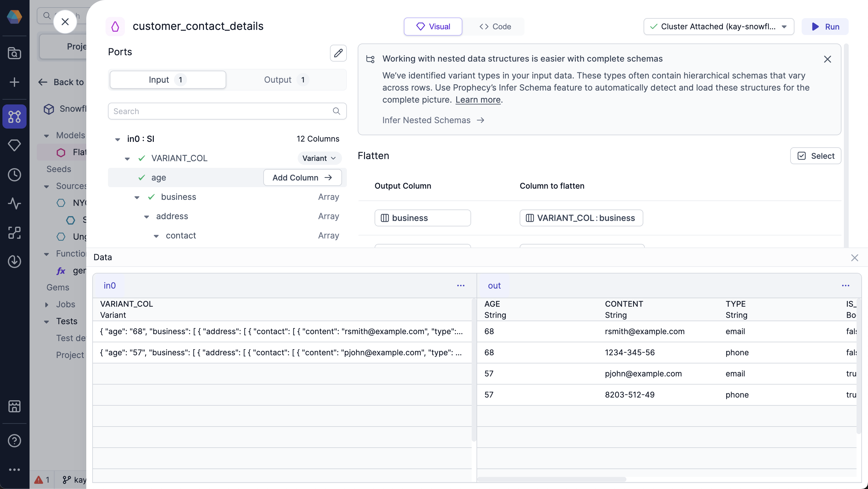The height and width of the screenshot is (489, 868).
Task: Click the git branch icon in status bar
Action: (67, 480)
